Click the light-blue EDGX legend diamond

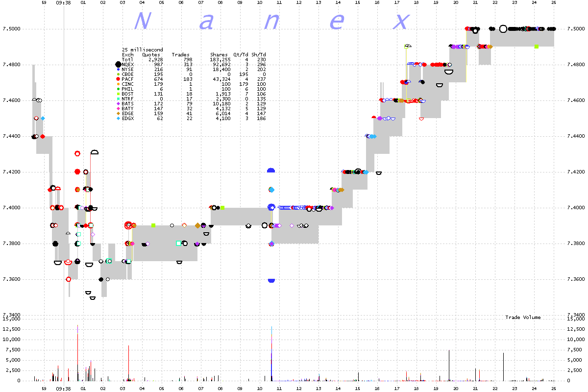coord(118,119)
